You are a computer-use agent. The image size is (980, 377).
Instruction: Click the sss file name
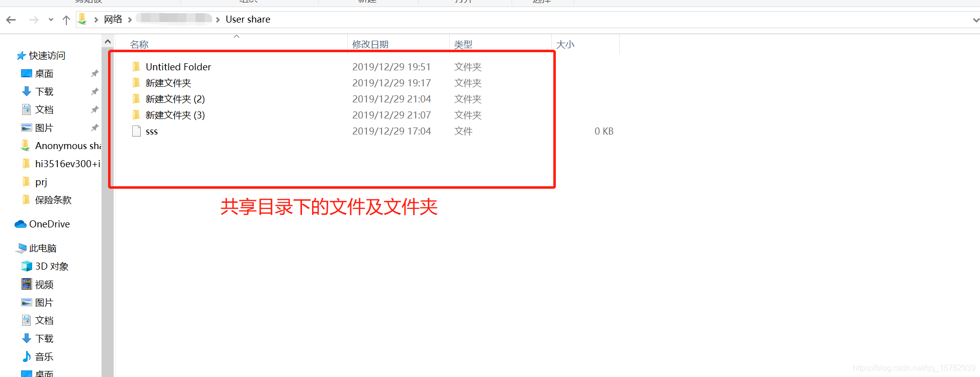(152, 132)
